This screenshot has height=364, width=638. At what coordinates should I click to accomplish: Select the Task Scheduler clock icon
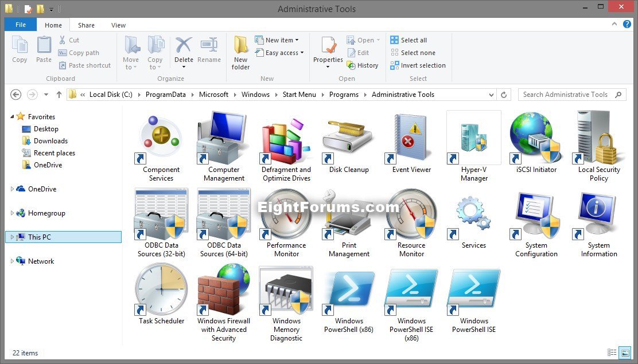point(161,289)
